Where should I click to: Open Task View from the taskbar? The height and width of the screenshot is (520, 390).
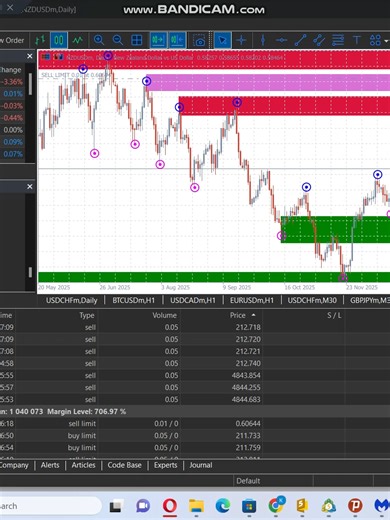pyautogui.click(x=115, y=506)
